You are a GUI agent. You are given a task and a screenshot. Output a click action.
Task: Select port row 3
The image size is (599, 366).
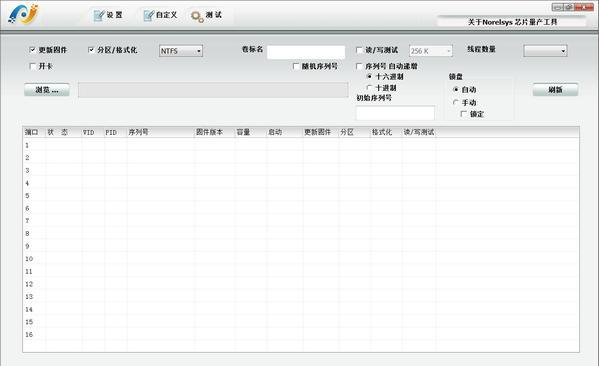(x=301, y=170)
